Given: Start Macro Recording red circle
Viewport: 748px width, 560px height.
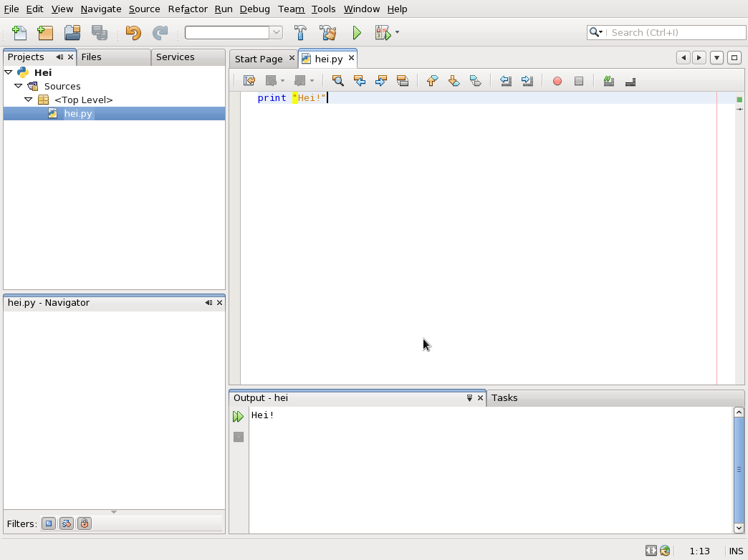Looking at the screenshot, I should coord(557,81).
